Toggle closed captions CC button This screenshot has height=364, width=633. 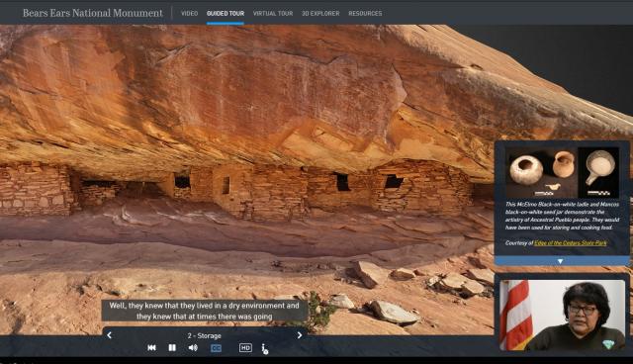(216, 348)
